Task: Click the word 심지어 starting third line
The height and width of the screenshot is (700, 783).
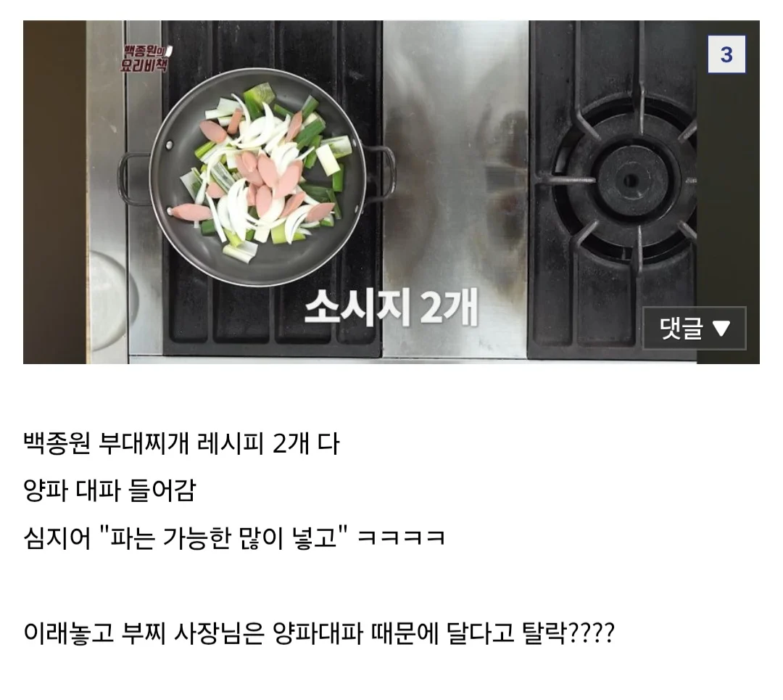Action: coord(57,538)
